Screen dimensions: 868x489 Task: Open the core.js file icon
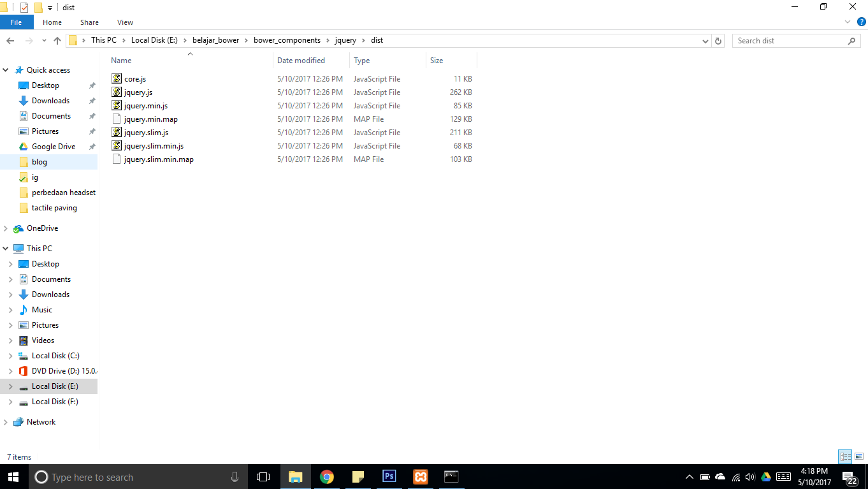tap(116, 79)
